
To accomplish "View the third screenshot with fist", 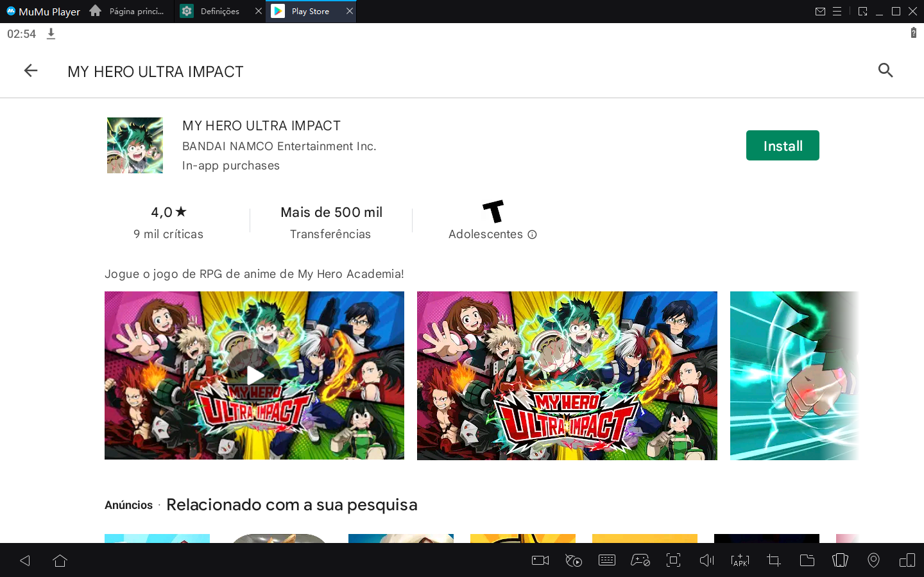I will [794, 375].
